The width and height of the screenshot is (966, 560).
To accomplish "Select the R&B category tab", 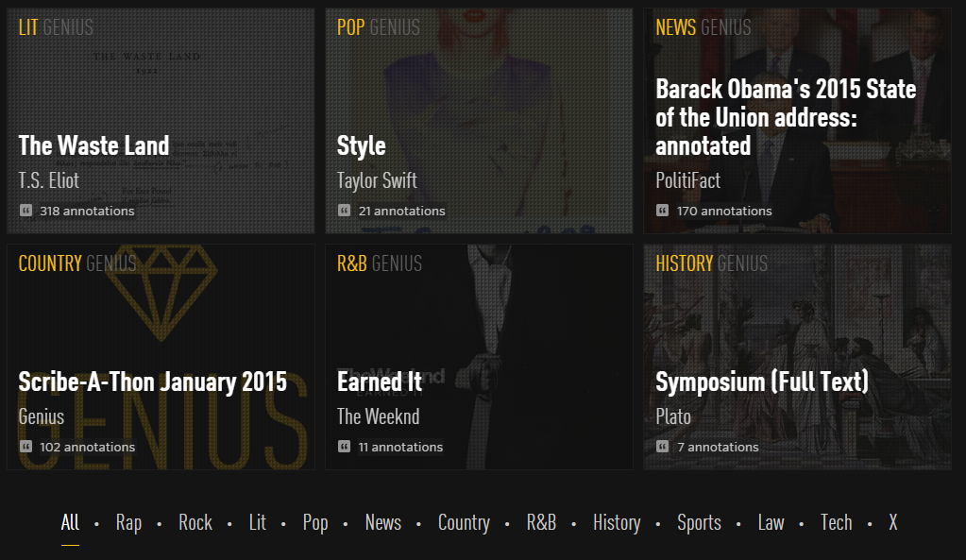I will (541, 522).
